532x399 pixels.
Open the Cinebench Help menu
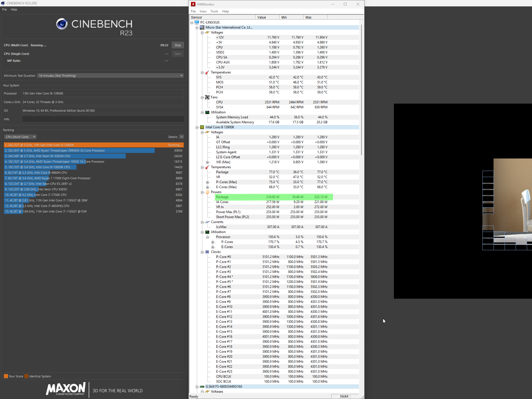point(14,9)
